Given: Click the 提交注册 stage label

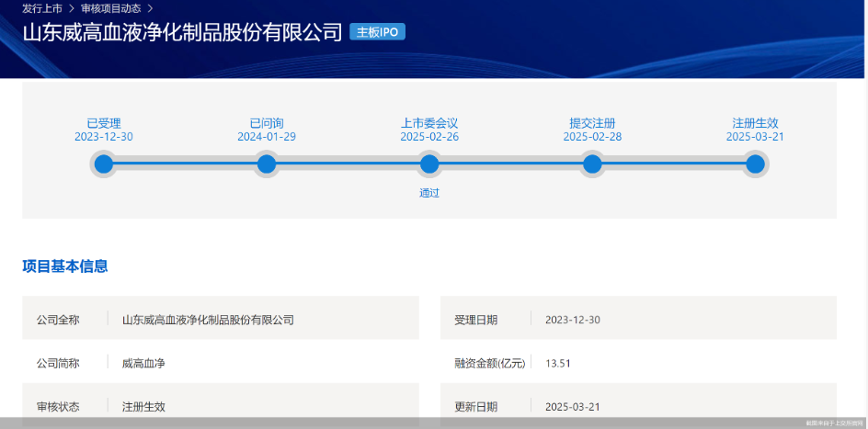Looking at the screenshot, I should 592,123.
